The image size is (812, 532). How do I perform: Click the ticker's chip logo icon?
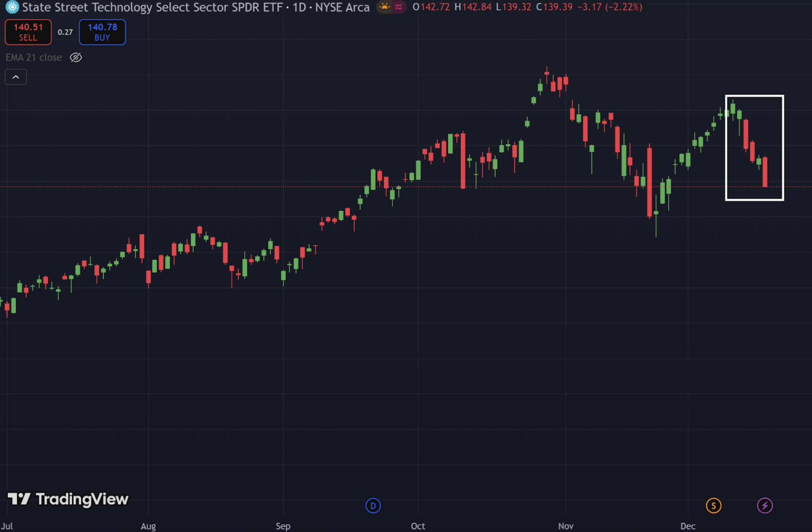pos(11,7)
